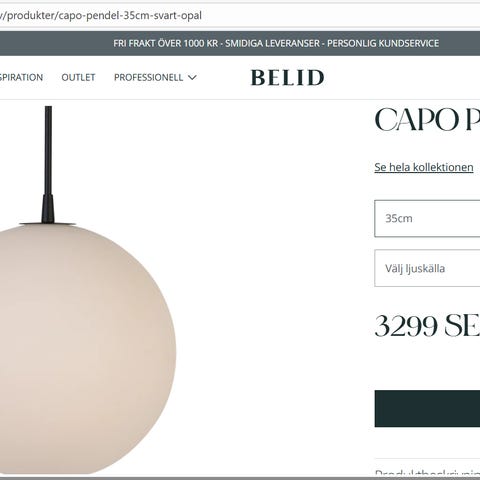Click the SMIDIGA LEVERANSER banner text
Screen dimensions: 480x480
coord(272,43)
